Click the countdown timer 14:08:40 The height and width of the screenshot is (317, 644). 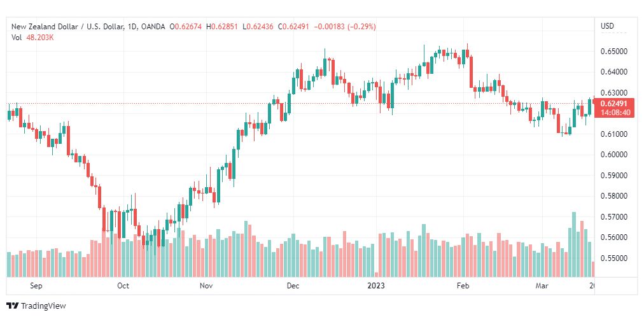tap(613, 112)
